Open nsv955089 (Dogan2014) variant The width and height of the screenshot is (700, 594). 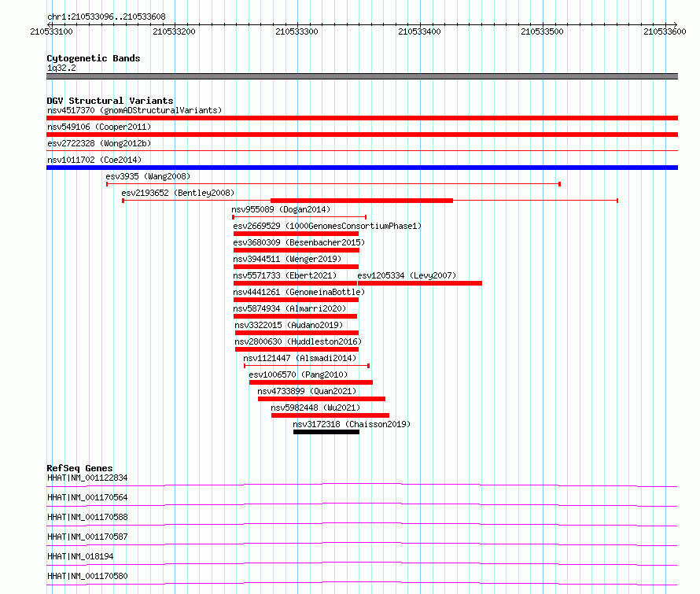click(x=281, y=209)
